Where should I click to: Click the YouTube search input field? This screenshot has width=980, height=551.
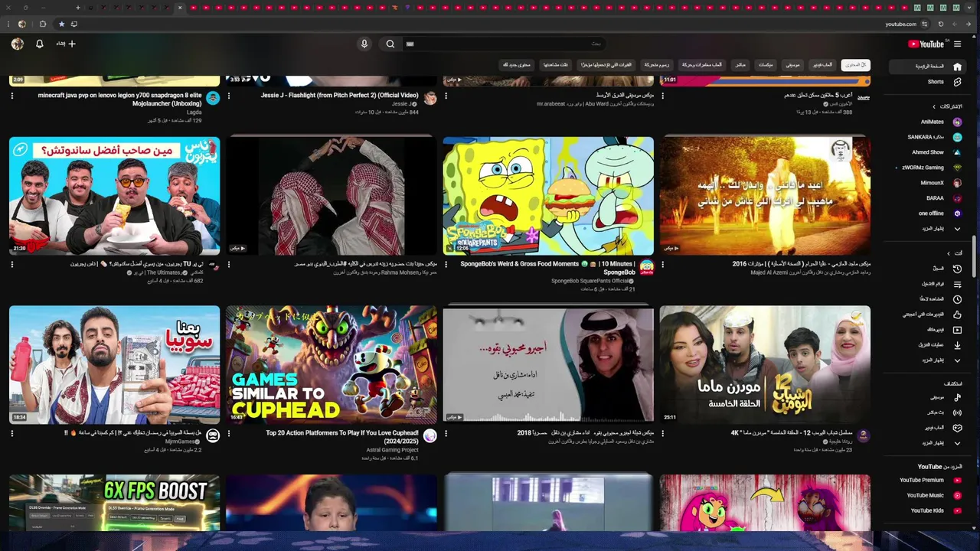505,44
